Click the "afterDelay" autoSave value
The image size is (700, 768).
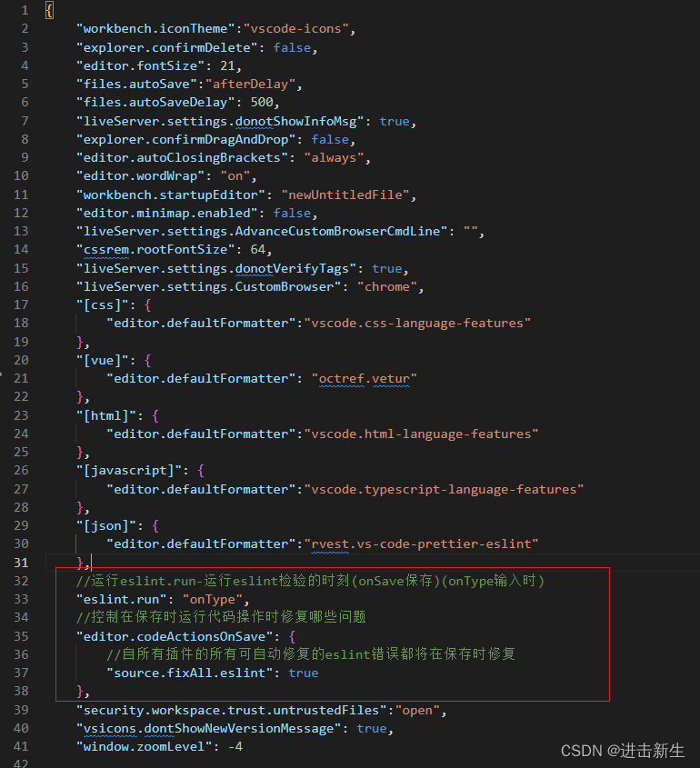[x=250, y=85]
